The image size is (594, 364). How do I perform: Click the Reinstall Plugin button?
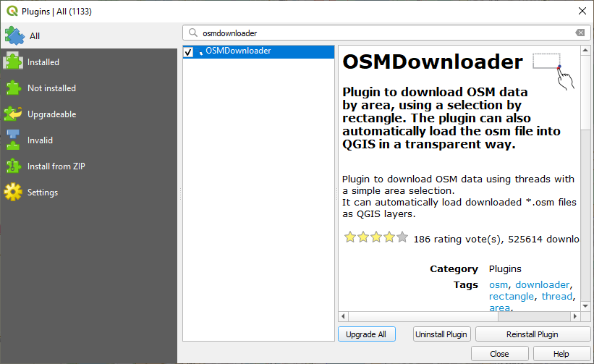[x=533, y=334]
